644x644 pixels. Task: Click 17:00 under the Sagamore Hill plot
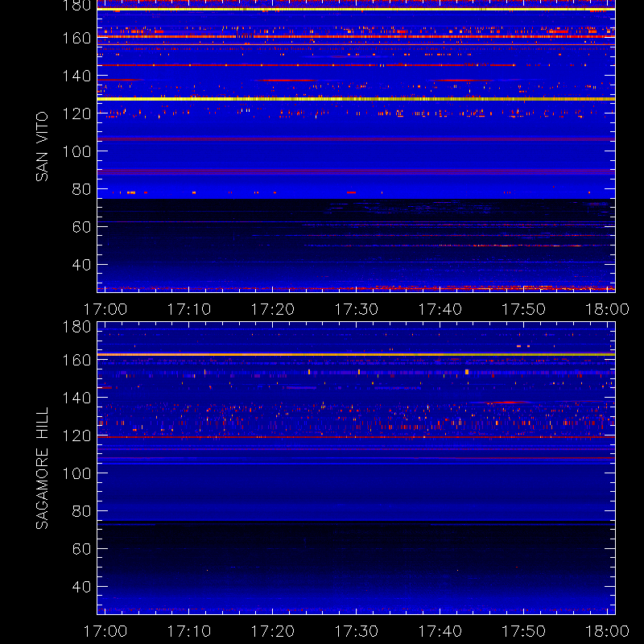pos(105,631)
